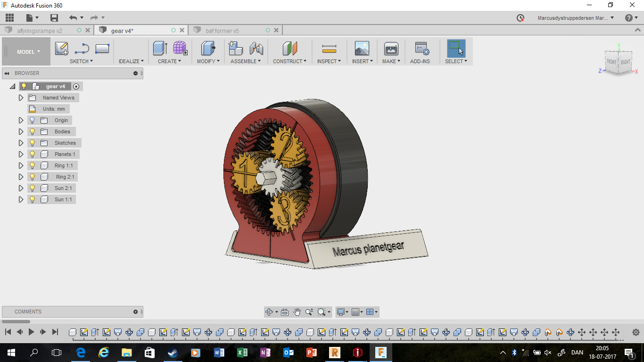Collapse the gear v4 root node
Image resolution: width=644 pixels, height=362 pixels.
(13, 86)
